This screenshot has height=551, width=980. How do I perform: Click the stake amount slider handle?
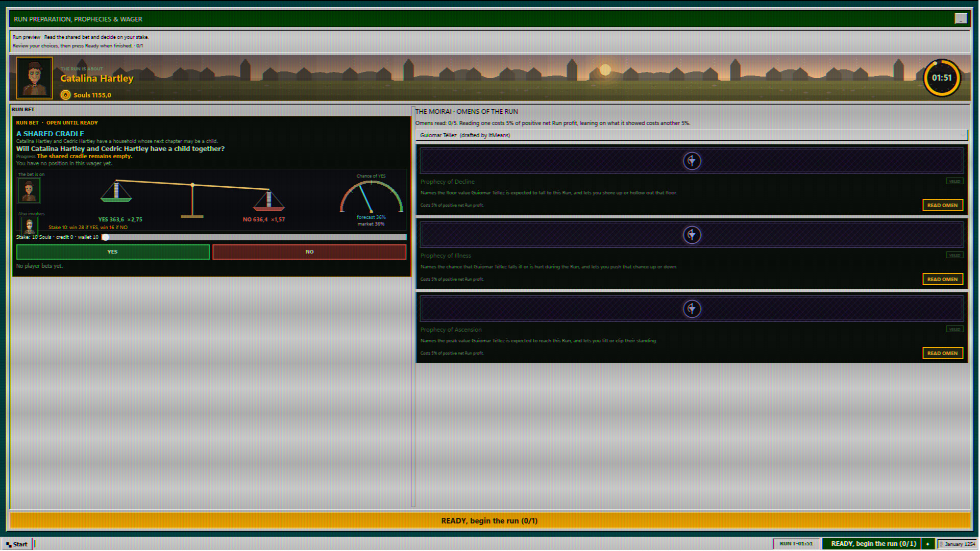click(105, 237)
